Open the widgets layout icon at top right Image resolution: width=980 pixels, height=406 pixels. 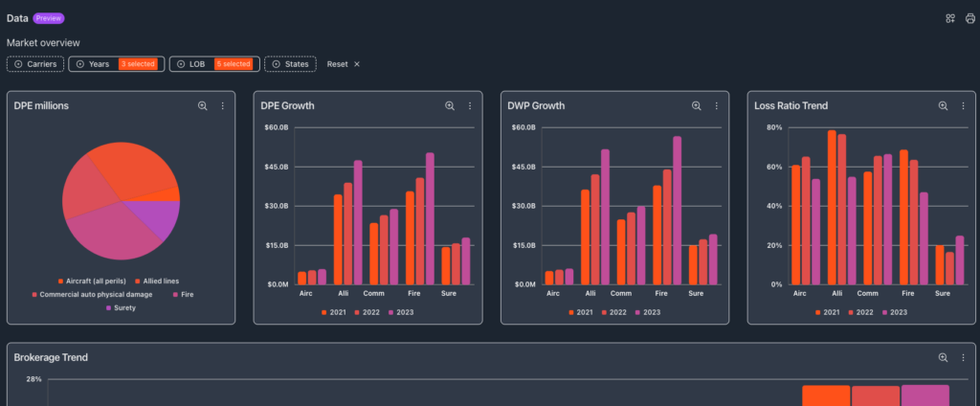click(x=950, y=18)
